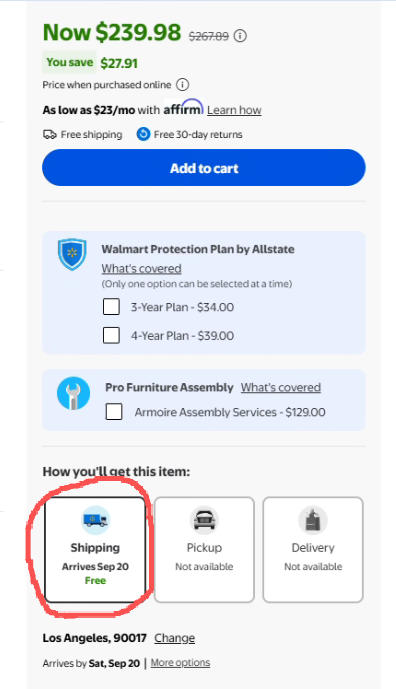Select the Delivery fulfillment option
This screenshot has width=396, height=689.
(313, 550)
